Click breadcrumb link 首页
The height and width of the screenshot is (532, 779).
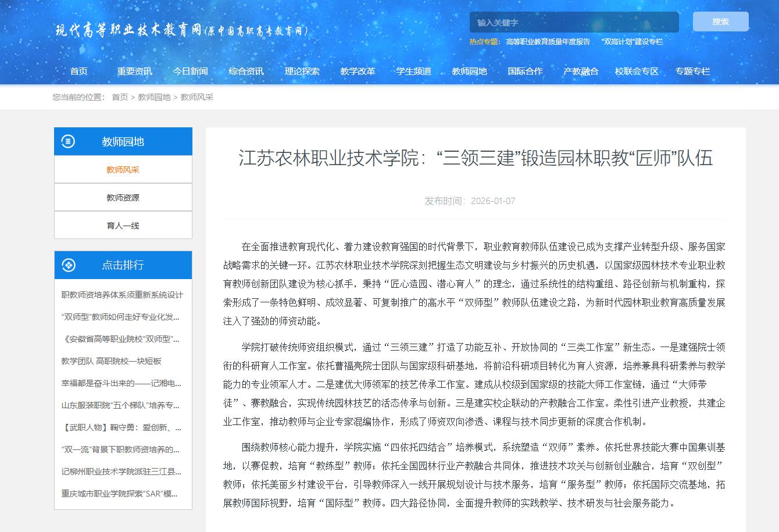(120, 97)
